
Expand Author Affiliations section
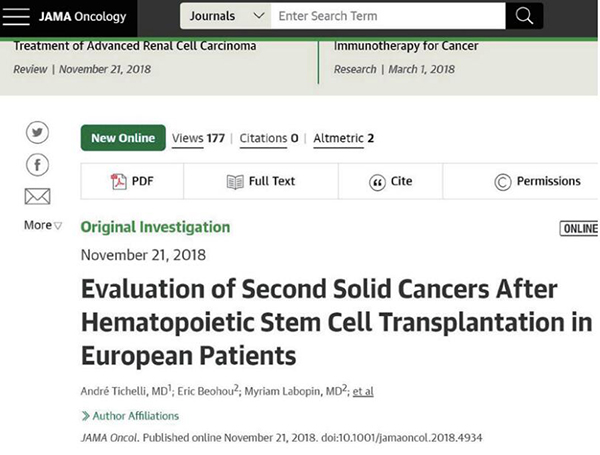coord(130,416)
